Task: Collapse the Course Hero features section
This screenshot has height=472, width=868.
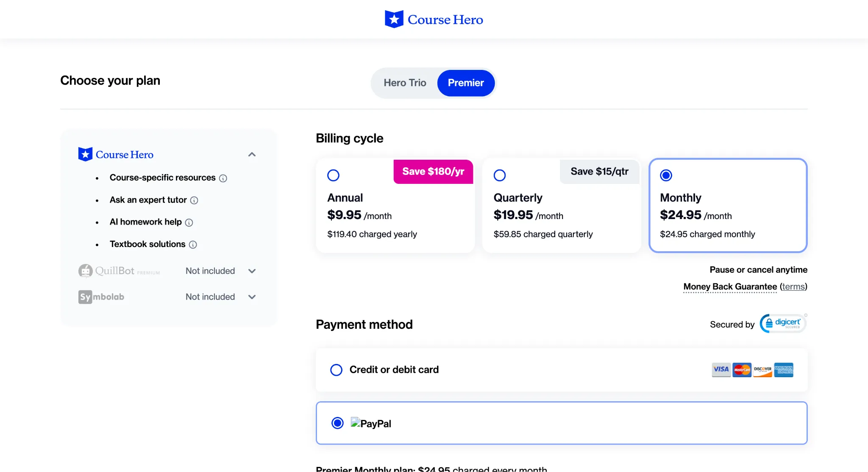Action: (x=252, y=155)
